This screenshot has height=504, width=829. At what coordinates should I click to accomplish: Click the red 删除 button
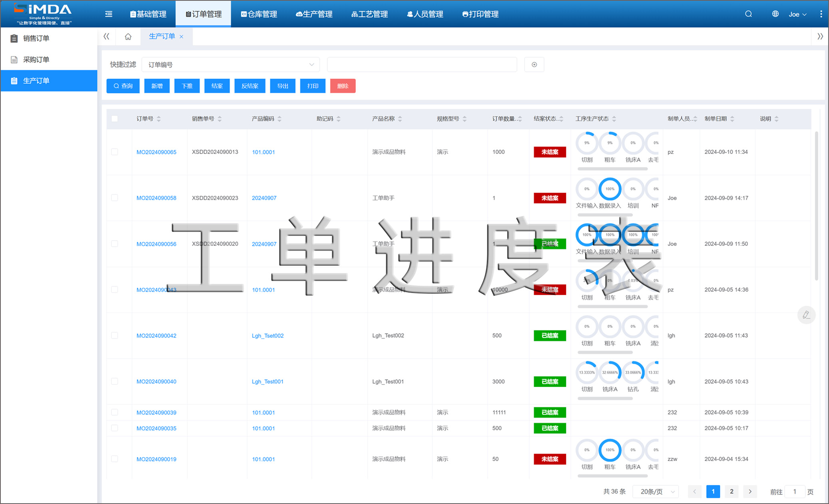tap(343, 86)
